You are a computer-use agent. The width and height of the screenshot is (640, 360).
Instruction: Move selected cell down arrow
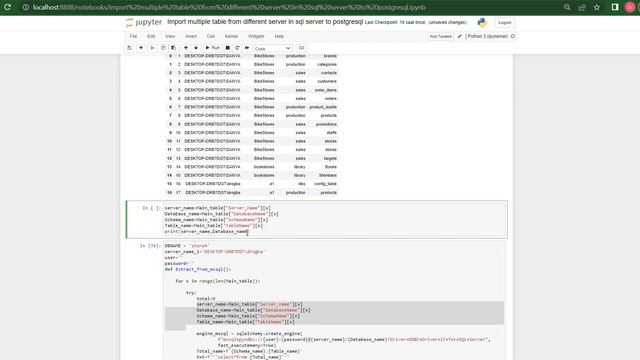(196, 48)
